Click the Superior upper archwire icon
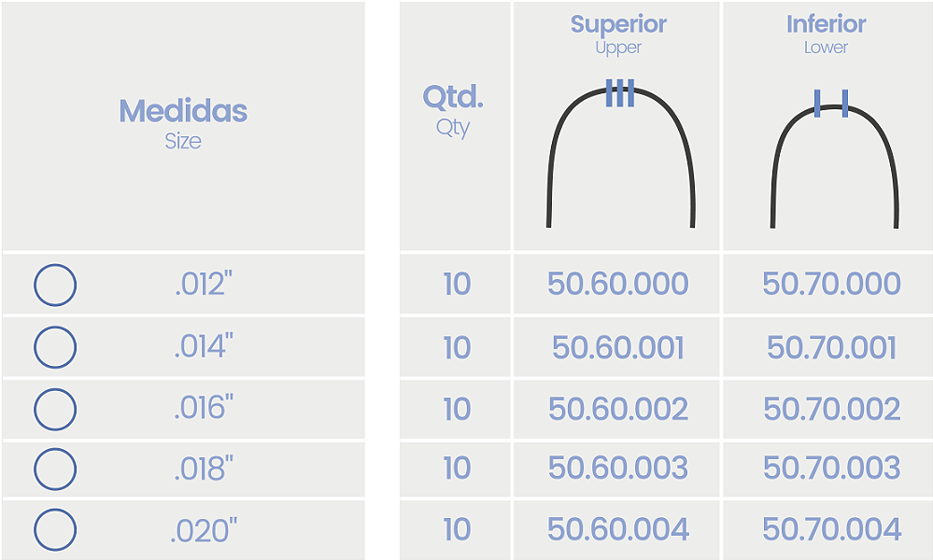The height and width of the screenshot is (560, 933). point(621,153)
